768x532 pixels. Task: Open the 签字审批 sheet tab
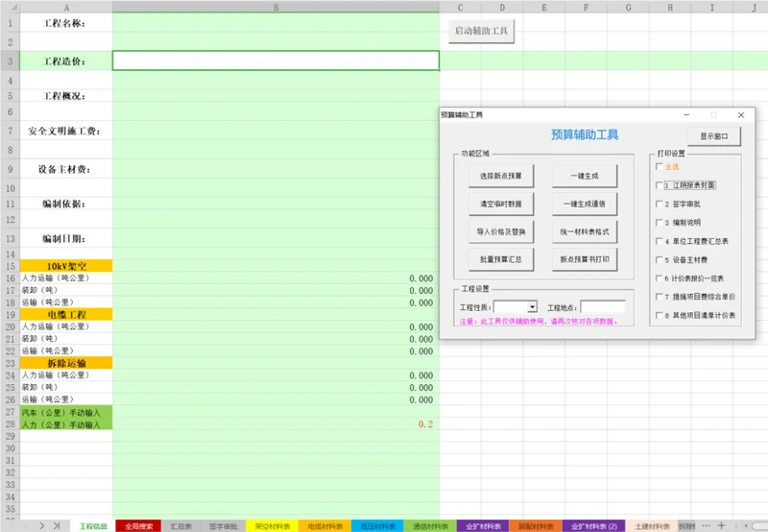[224, 526]
